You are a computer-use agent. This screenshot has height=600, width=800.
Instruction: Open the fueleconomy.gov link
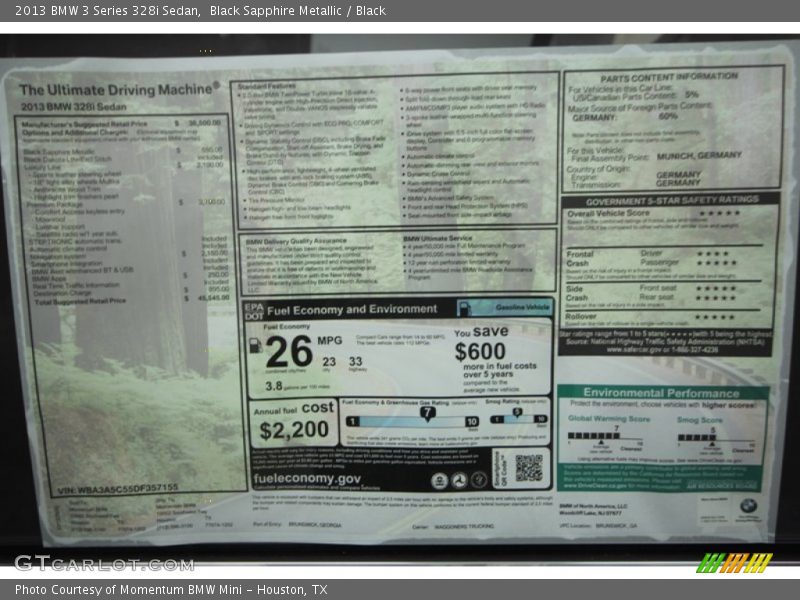coord(308,477)
